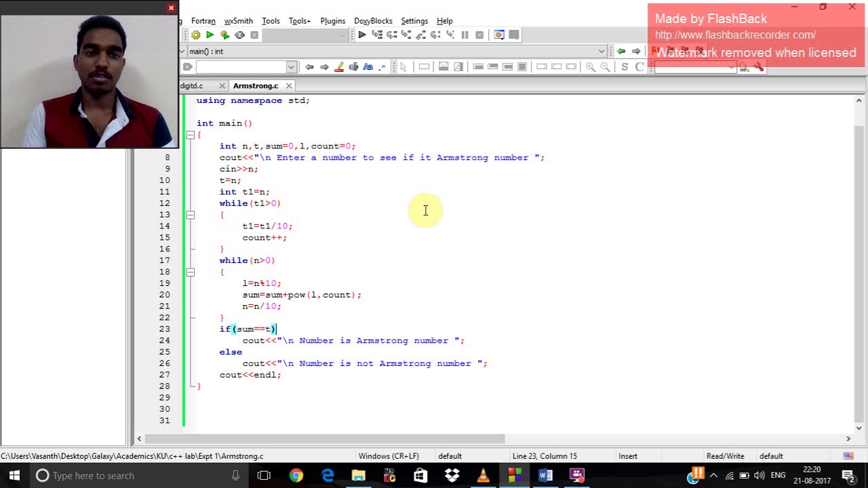Close the webcam overlay window
Viewport: 868px width, 488px height.
point(171,7)
